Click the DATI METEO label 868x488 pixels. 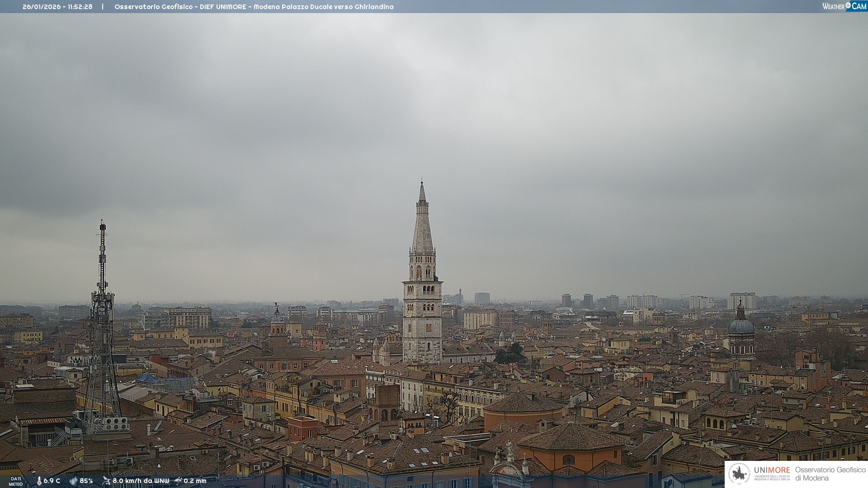(x=16, y=481)
